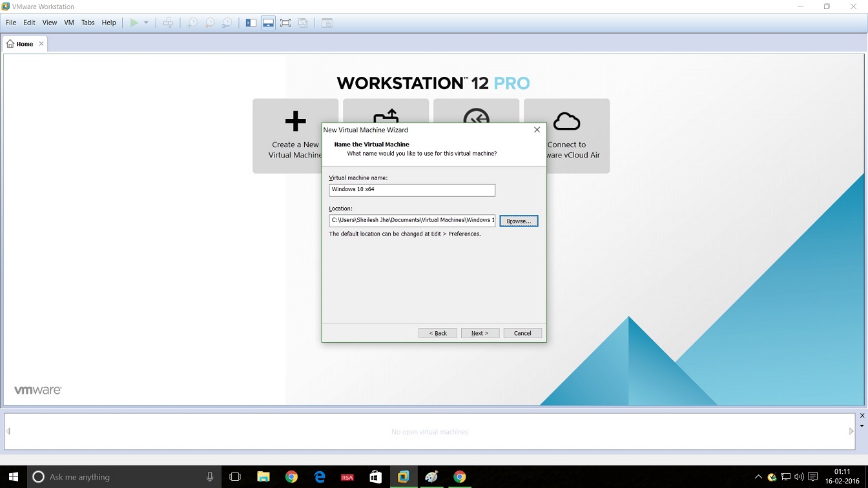Open the Paint taskbar icon
Viewport: 868px width, 488px height.
(431, 477)
